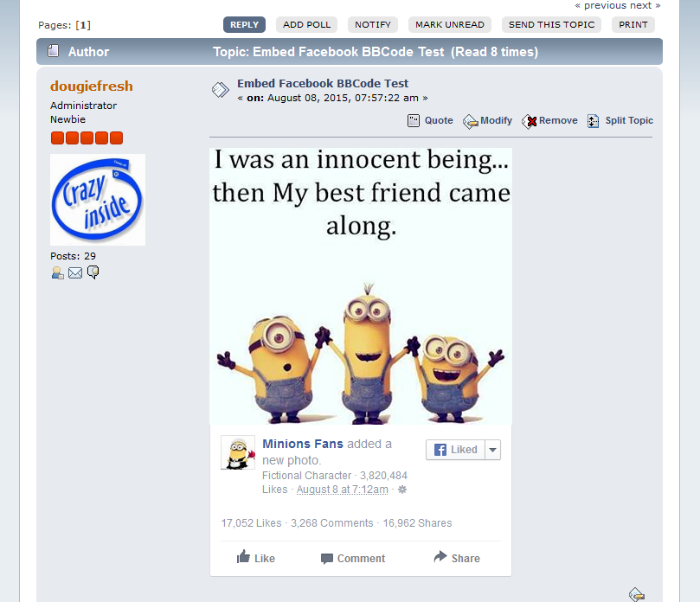Click the REPLY button
The width and height of the screenshot is (700, 602).
(244, 24)
